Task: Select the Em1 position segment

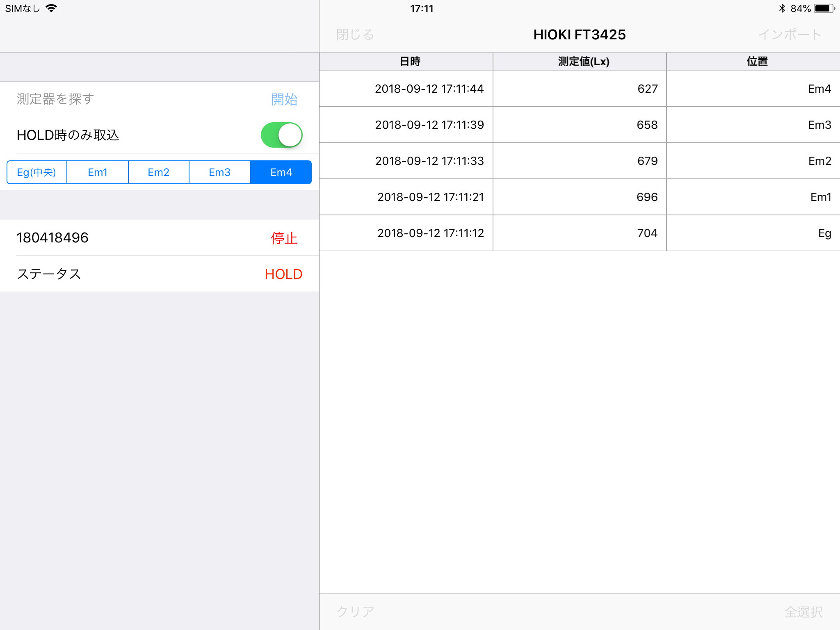Action: (98, 172)
